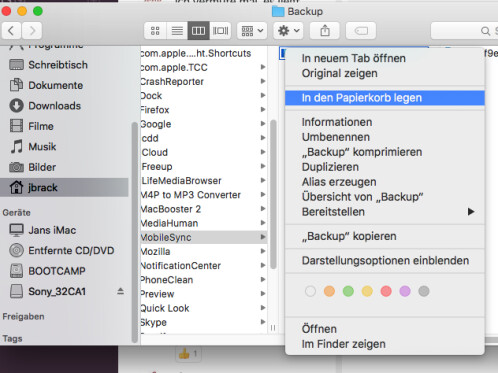Switch to icon view

coord(155,31)
